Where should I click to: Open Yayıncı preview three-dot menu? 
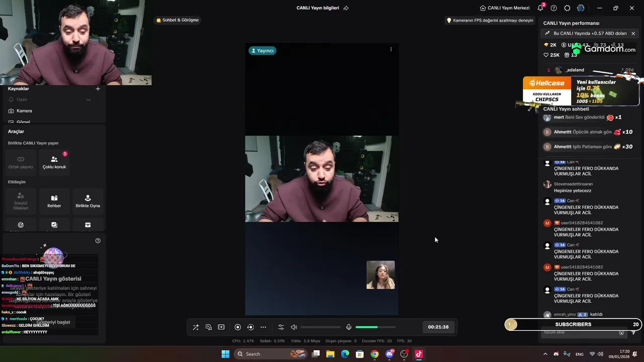[x=391, y=49]
